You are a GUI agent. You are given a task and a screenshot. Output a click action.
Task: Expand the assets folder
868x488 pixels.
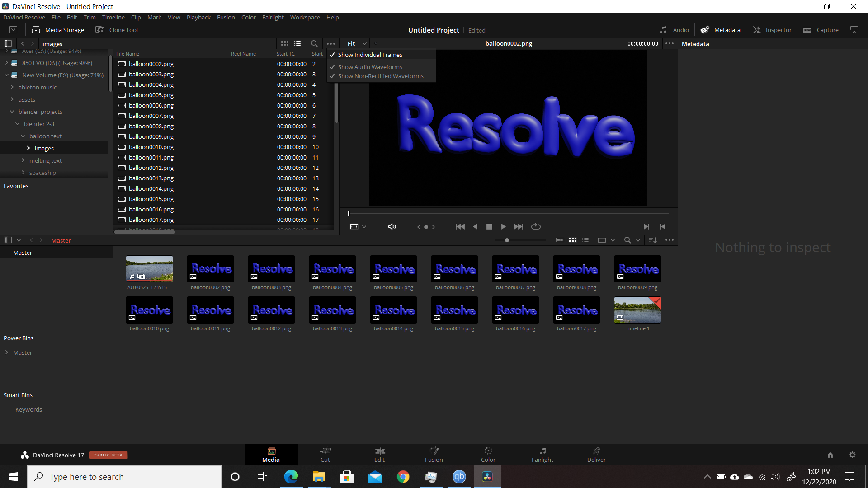pos(12,99)
